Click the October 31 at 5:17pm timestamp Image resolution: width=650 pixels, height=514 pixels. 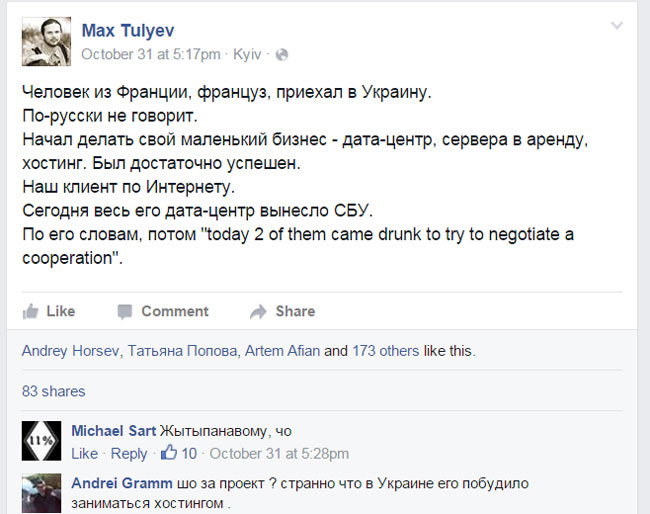[x=151, y=53]
